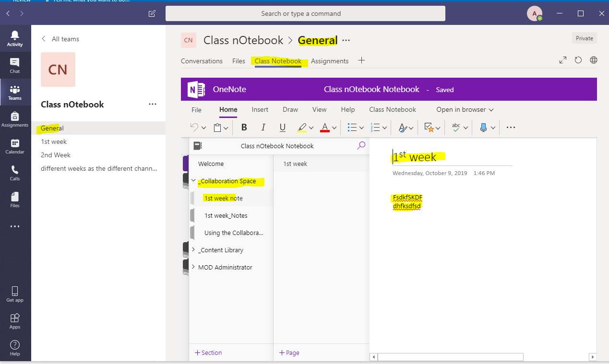Image resolution: width=609 pixels, height=364 pixels.
Task: Expand the tab to full screen
Action: (563, 60)
